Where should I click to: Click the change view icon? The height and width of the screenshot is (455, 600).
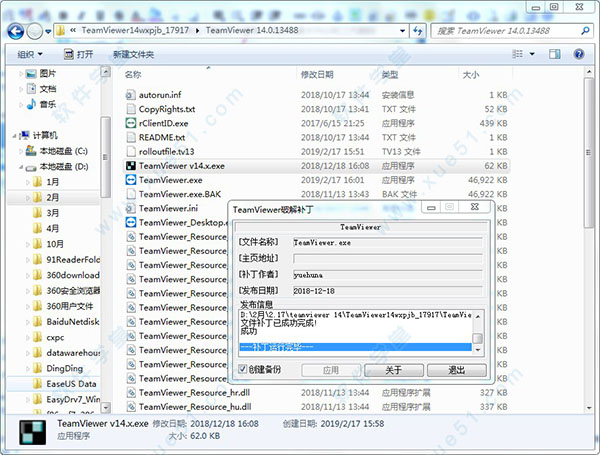tap(517, 54)
